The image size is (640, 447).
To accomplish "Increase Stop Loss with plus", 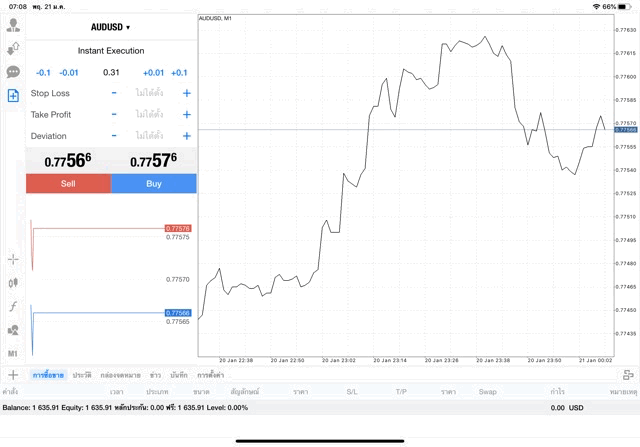I will 186,93.
